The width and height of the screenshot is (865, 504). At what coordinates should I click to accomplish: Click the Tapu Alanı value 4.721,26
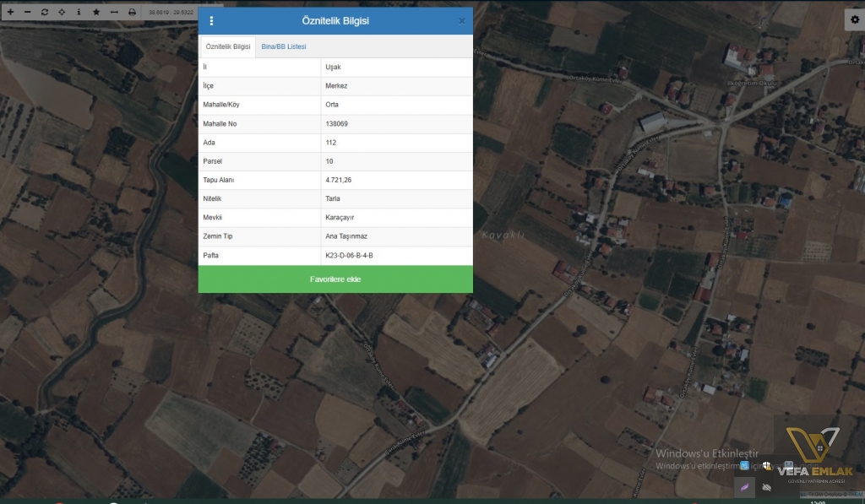tap(339, 180)
